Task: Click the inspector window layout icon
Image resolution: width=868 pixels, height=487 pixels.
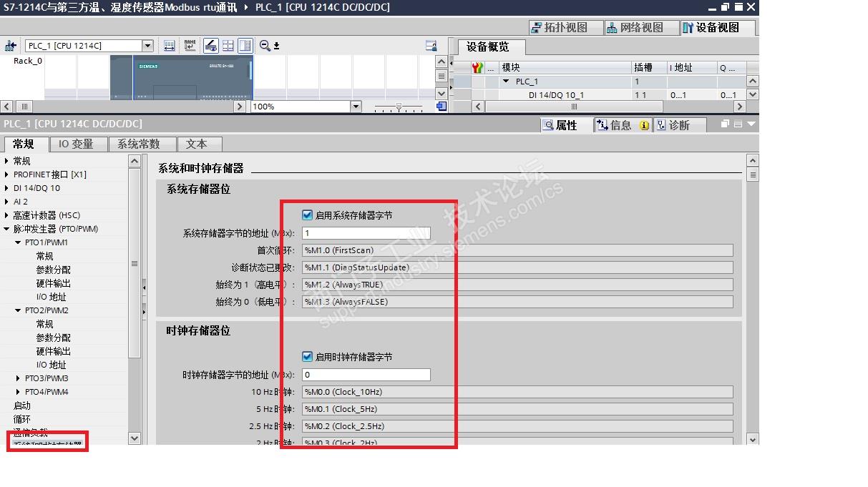Action: (738, 124)
